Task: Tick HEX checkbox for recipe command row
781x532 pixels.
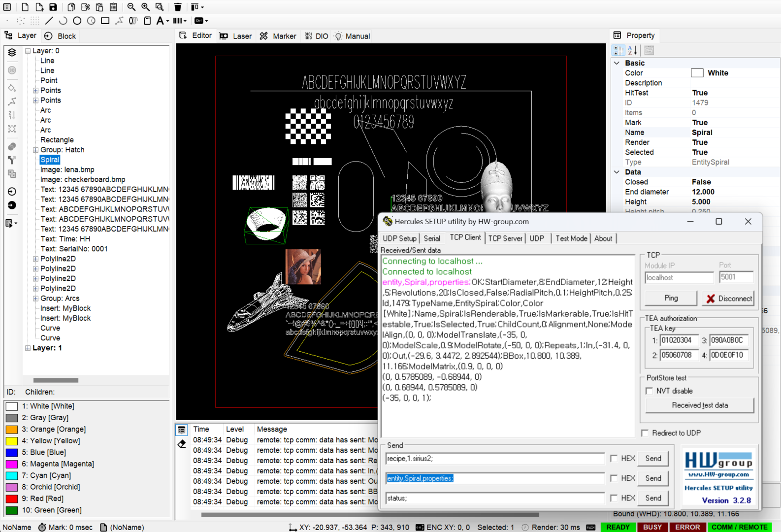Action: (614, 458)
